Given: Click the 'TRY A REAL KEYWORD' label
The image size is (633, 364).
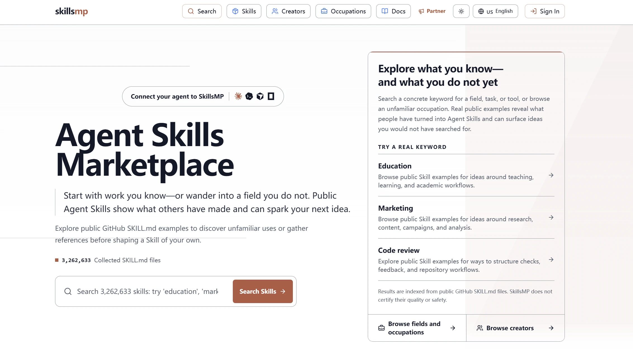Looking at the screenshot, I should (x=412, y=147).
